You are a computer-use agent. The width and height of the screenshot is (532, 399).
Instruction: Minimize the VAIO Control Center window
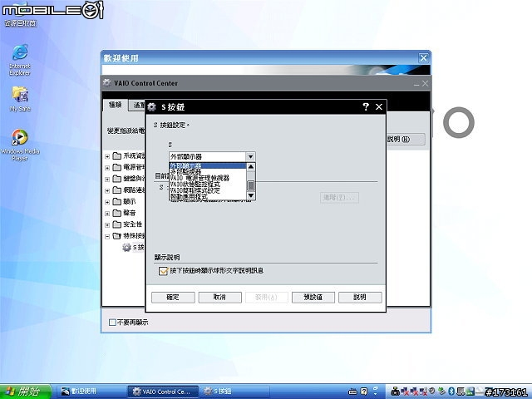click(416, 83)
